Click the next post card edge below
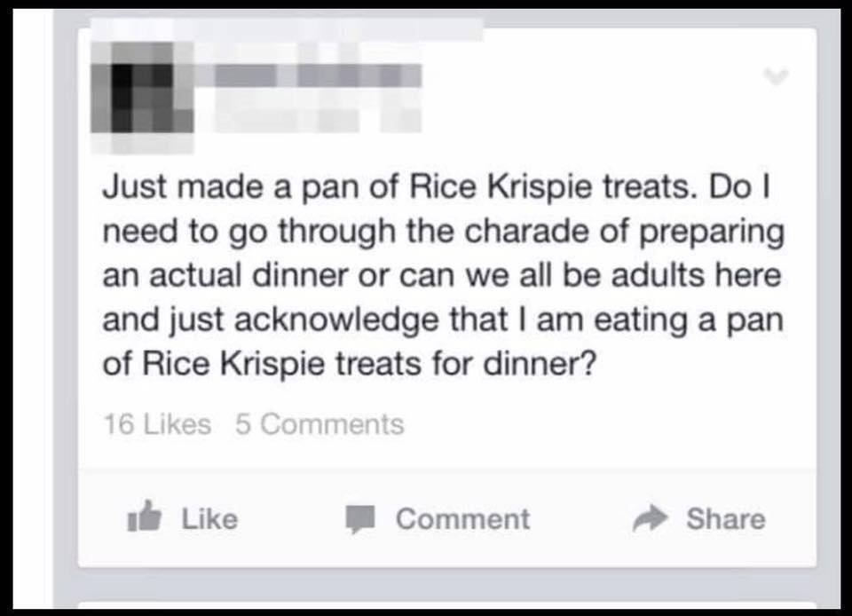 (x=447, y=604)
